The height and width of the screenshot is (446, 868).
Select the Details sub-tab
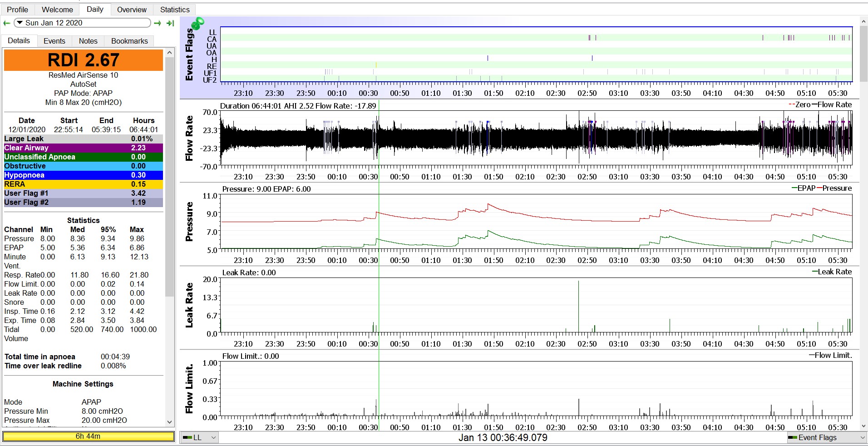tap(19, 40)
